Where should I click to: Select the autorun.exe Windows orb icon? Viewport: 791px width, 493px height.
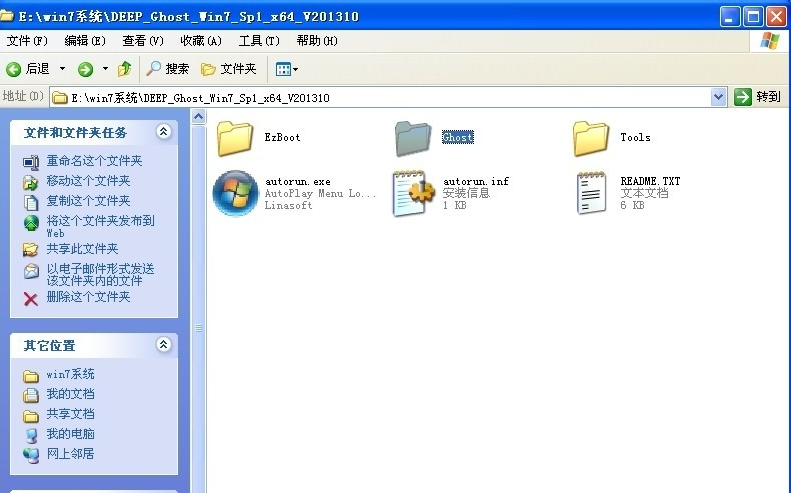236,193
